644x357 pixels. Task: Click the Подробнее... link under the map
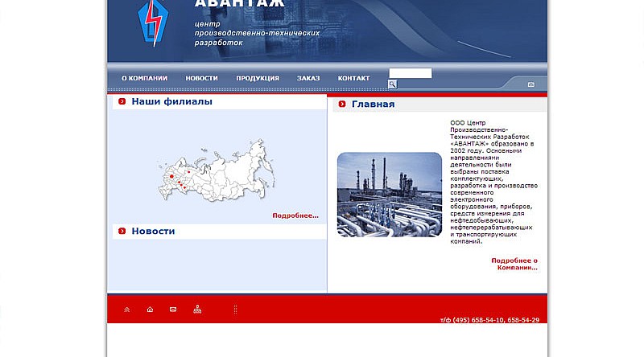pos(295,215)
